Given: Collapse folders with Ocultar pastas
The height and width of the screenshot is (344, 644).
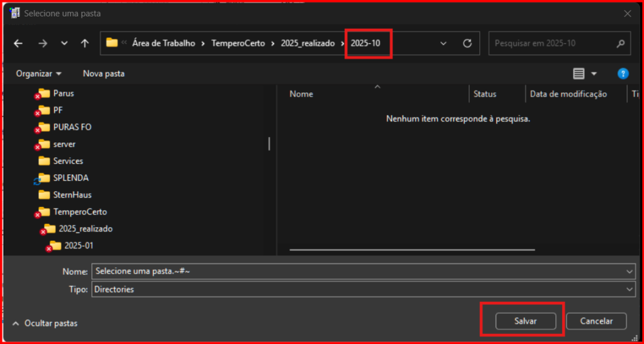Looking at the screenshot, I should [44, 323].
